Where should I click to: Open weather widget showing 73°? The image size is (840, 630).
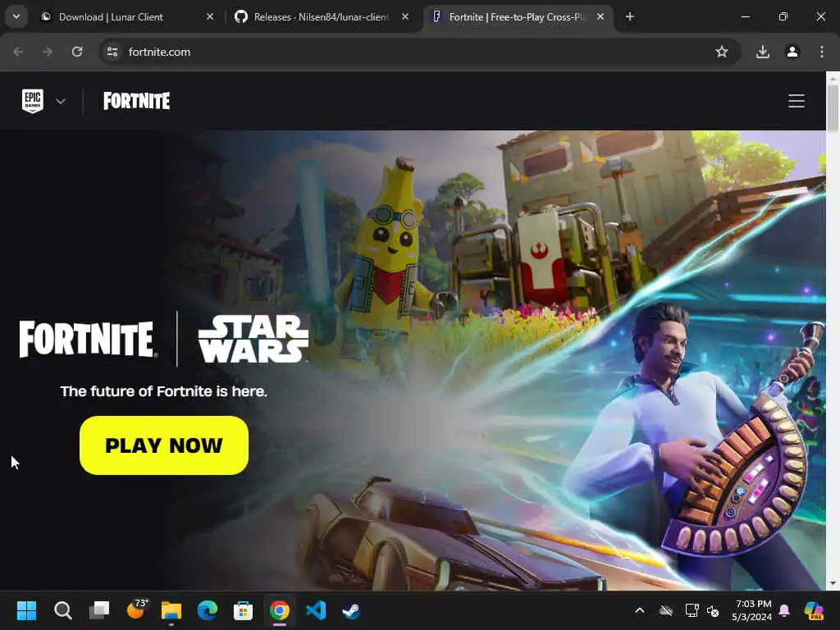[136, 609]
